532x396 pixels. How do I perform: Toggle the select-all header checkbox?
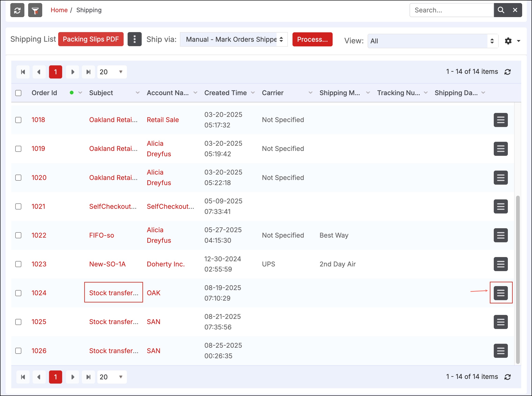[x=18, y=93]
